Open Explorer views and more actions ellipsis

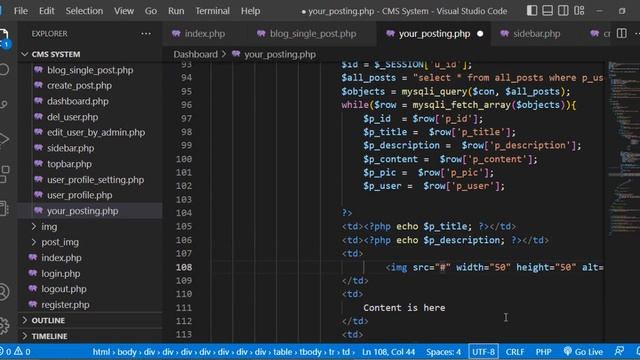(146, 33)
